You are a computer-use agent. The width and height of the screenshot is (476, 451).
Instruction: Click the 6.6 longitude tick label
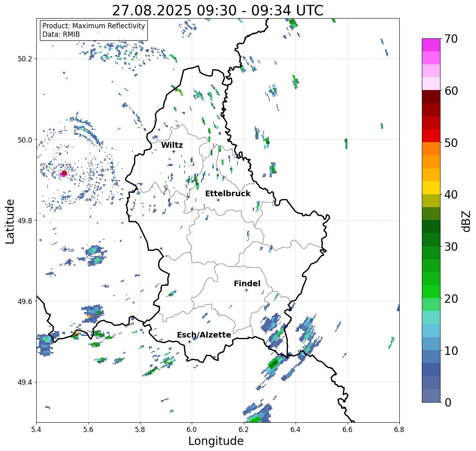[348, 430]
